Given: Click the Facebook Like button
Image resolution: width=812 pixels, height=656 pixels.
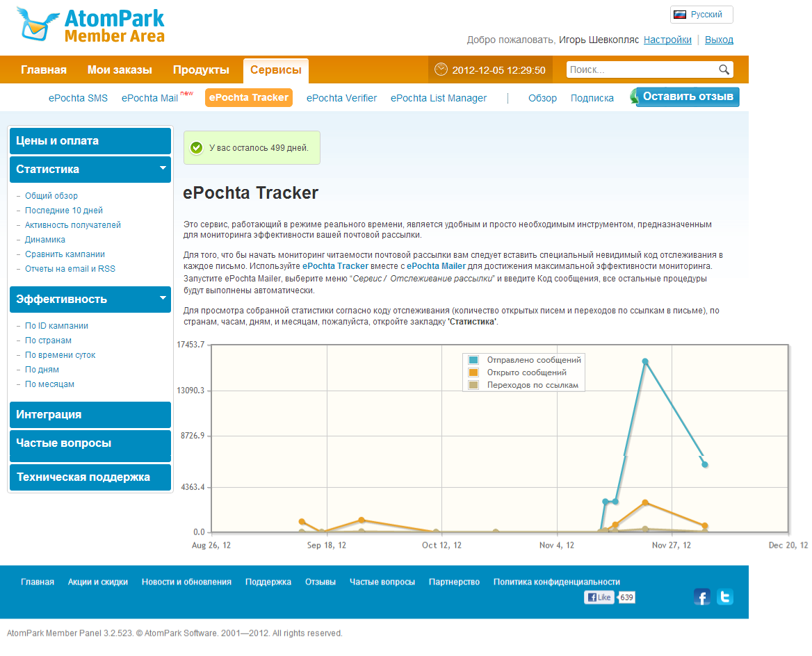Looking at the screenshot, I should [x=599, y=598].
